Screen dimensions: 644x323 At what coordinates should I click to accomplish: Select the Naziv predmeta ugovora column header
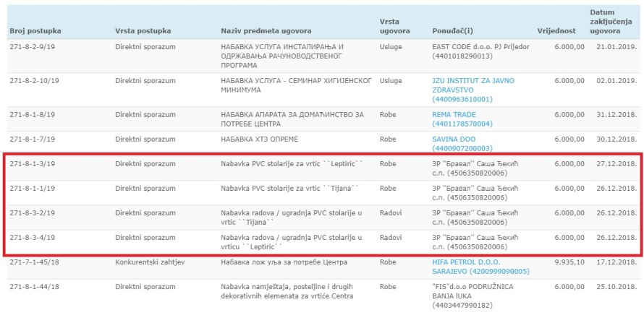[266, 31]
